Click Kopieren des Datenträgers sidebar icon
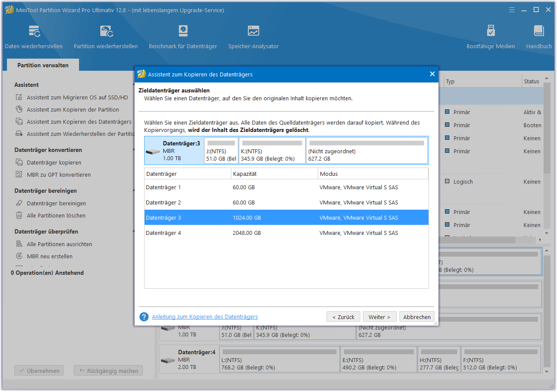The image size is (557, 392). [x=19, y=122]
